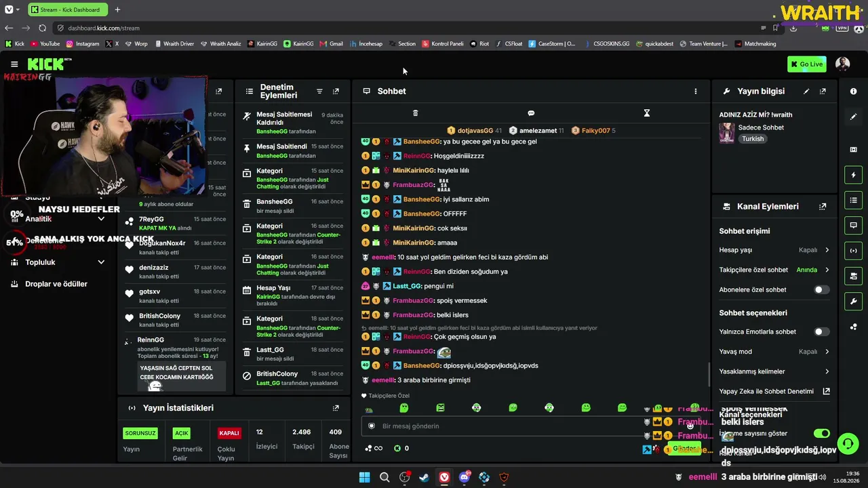Open the Matchmaking bookmark
Screen dimensions: 868x488
755,43
